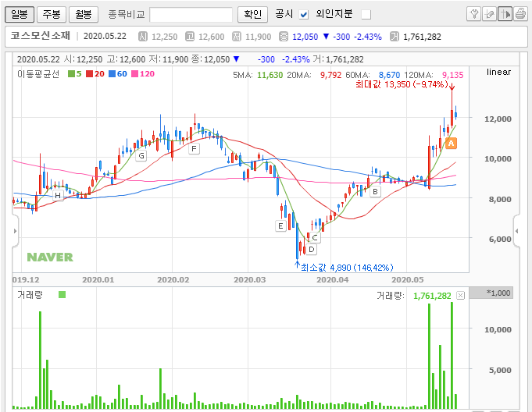532x412 pixels.
Task: Click the low price 저 icon
Action: [x=237, y=36]
